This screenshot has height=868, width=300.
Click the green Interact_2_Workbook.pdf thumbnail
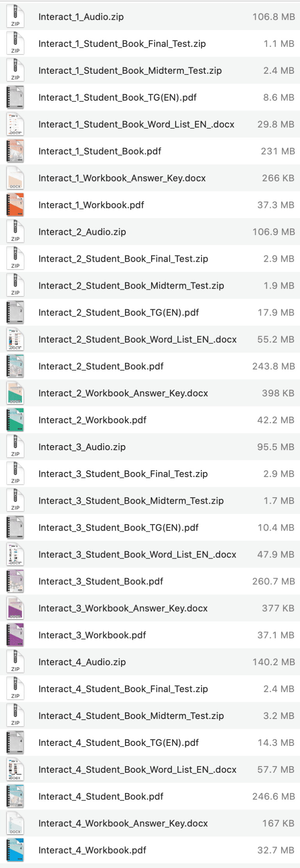coord(15,420)
